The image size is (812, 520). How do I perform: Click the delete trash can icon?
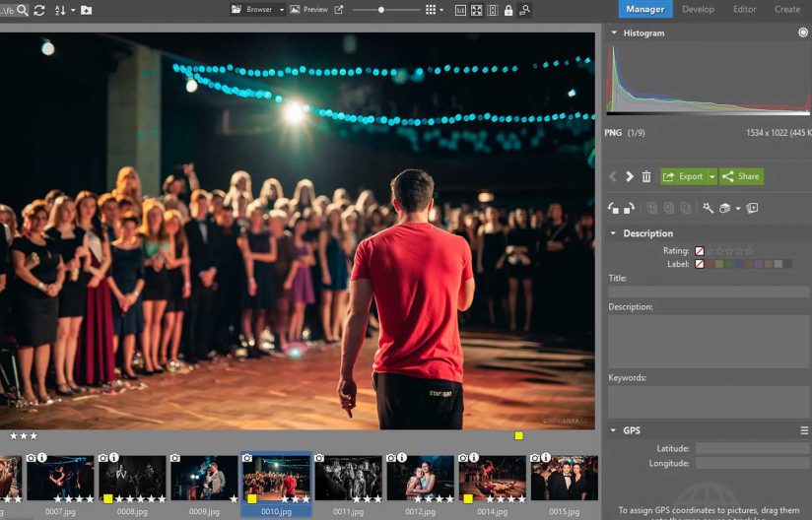646,176
